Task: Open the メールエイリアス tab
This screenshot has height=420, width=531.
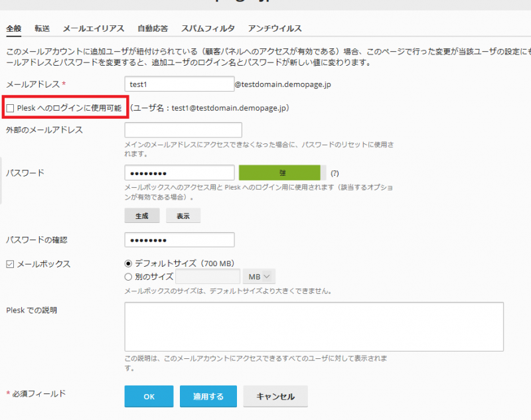Action: 94,29
